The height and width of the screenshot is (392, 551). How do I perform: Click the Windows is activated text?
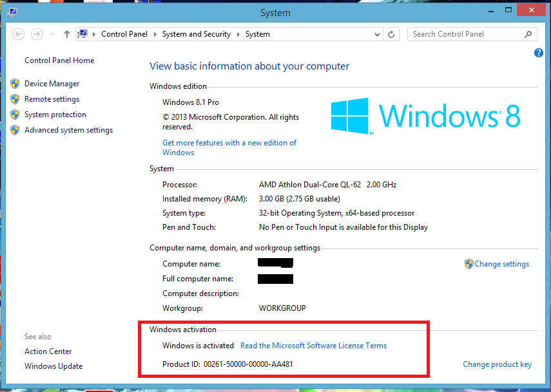point(198,346)
